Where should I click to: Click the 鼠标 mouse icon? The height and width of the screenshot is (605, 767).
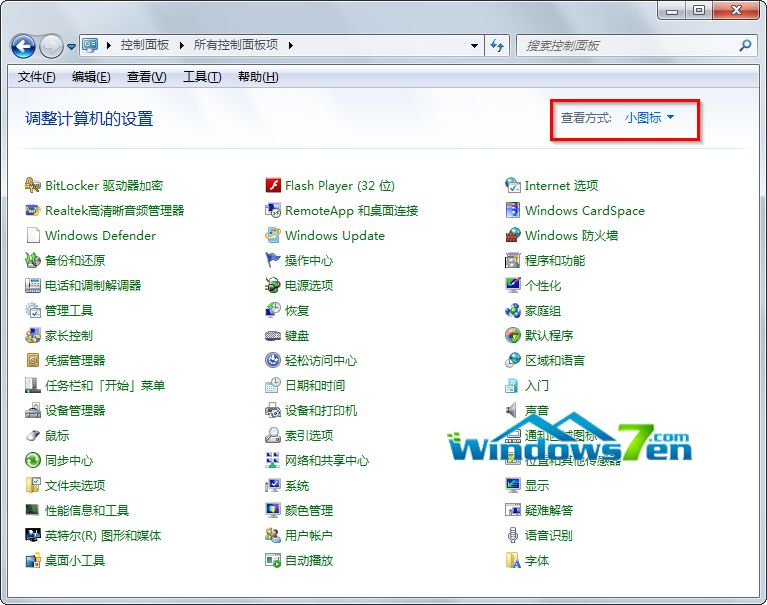click(33, 435)
